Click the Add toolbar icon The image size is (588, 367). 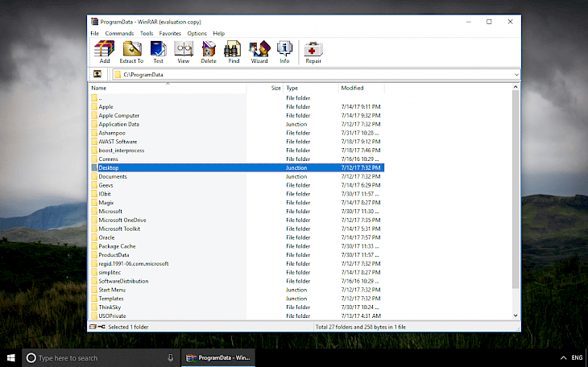[x=104, y=52]
